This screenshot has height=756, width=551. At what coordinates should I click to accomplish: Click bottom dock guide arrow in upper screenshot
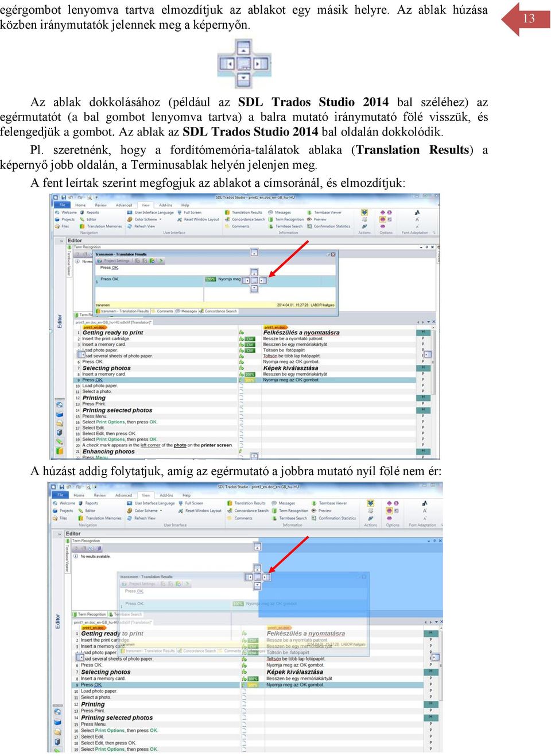click(x=254, y=289)
